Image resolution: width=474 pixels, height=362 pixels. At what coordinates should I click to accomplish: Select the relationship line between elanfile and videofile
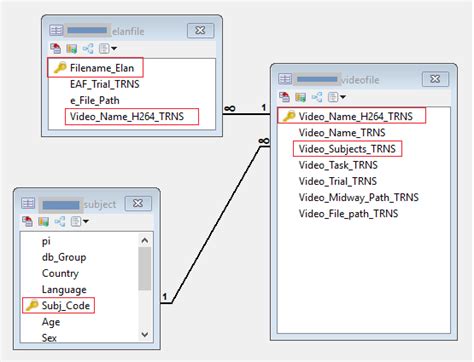pos(246,114)
